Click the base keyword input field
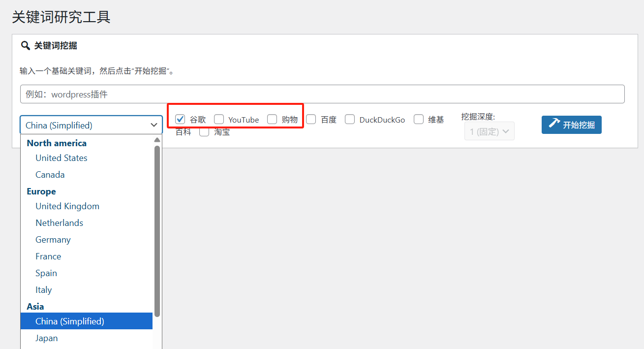The image size is (644, 349). pyautogui.click(x=322, y=94)
